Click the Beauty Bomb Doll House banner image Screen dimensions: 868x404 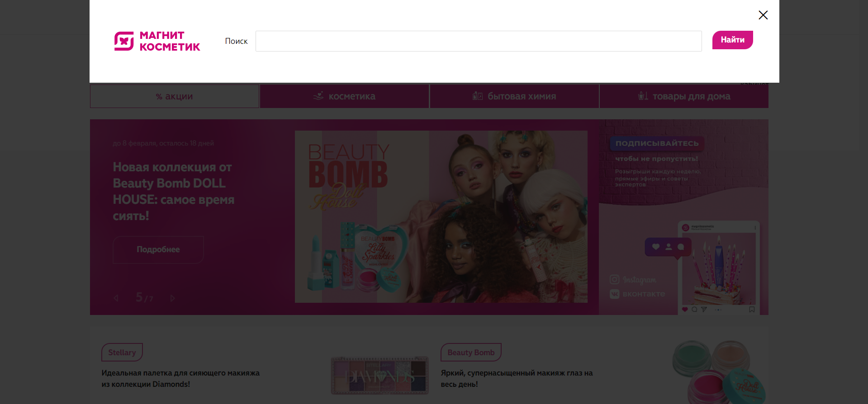(441, 216)
